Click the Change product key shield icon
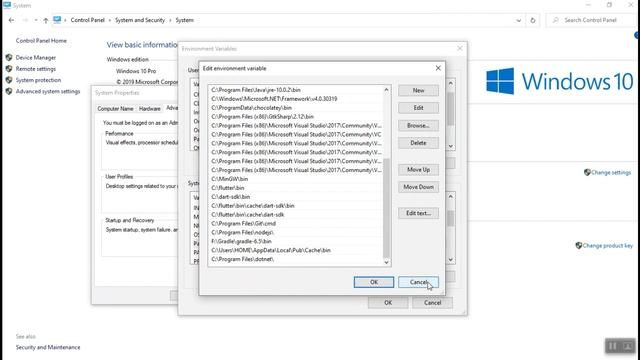Viewport: 640px width, 360px height. 579,245
